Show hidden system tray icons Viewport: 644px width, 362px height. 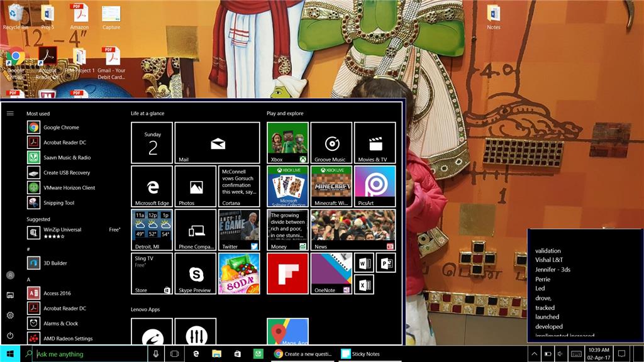coord(534,354)
